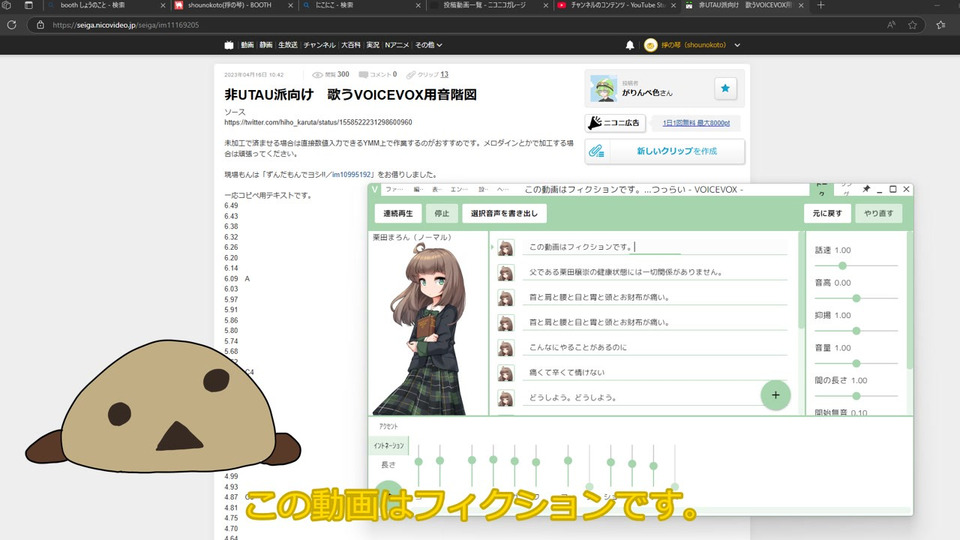
Task: Click the text line list scrollbar
Action: (801, 280)
